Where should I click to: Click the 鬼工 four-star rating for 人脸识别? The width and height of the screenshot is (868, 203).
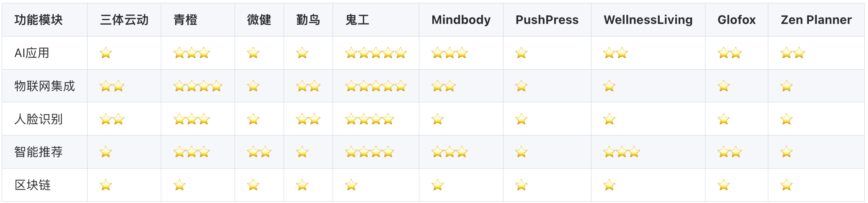tap(369, 120)
